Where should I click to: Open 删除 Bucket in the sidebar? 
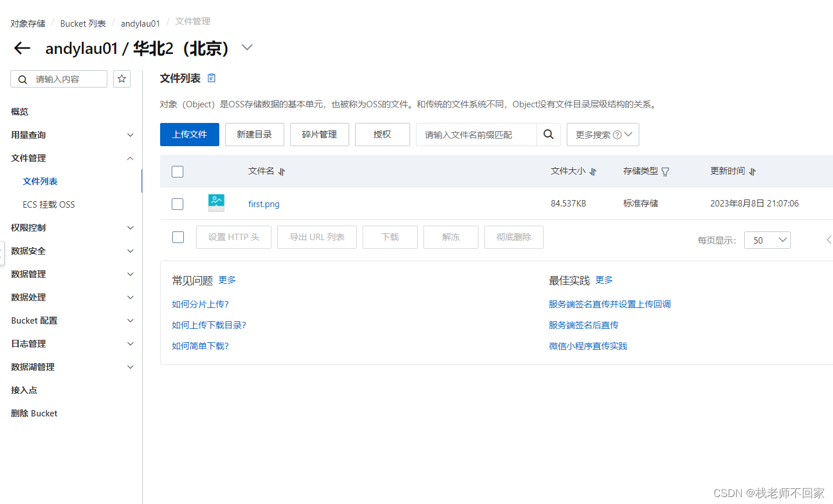pos(34,414)
